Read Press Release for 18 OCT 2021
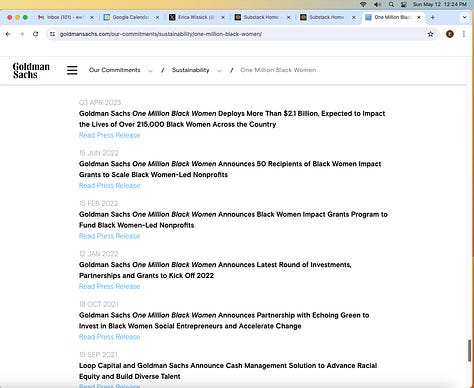474x388 pixels. coord(109,337)
